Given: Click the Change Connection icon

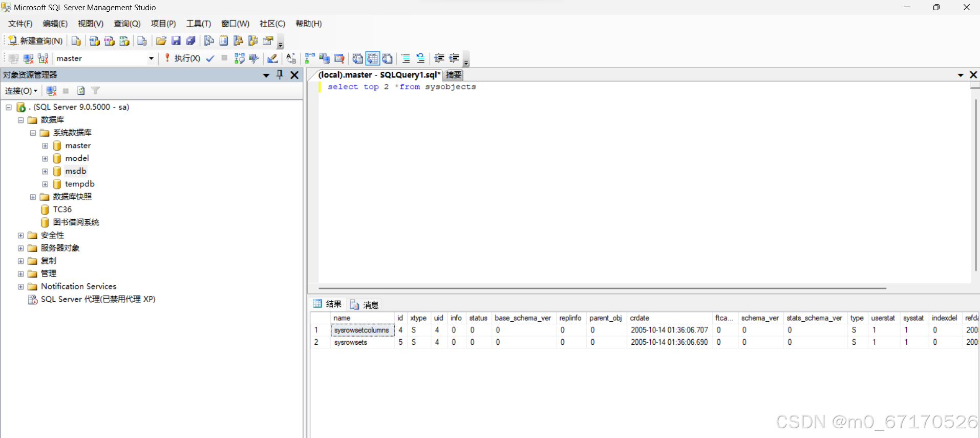Looking at the screenshot, I should 43,58.
